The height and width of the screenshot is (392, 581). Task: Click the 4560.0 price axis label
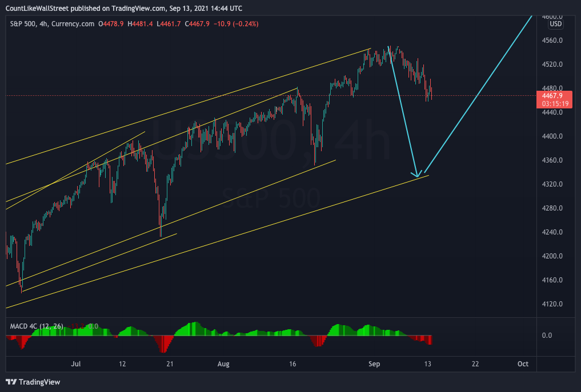552,41
